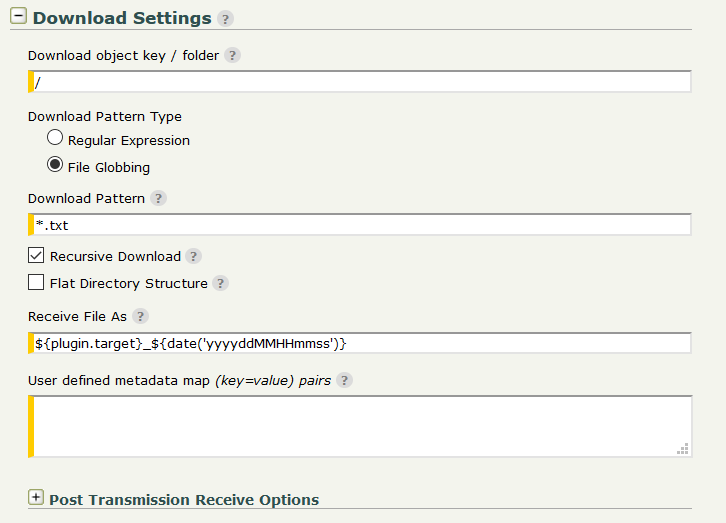Click the User defined metadata map textarea
The width and height of the screenshot is (726, 523).
360,426
